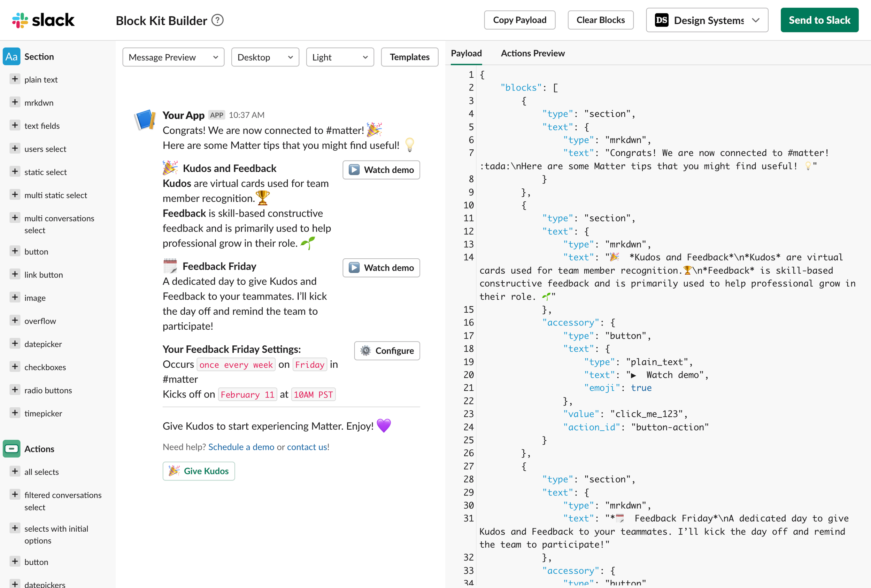Add radio buttons block via plus icon

15,390
